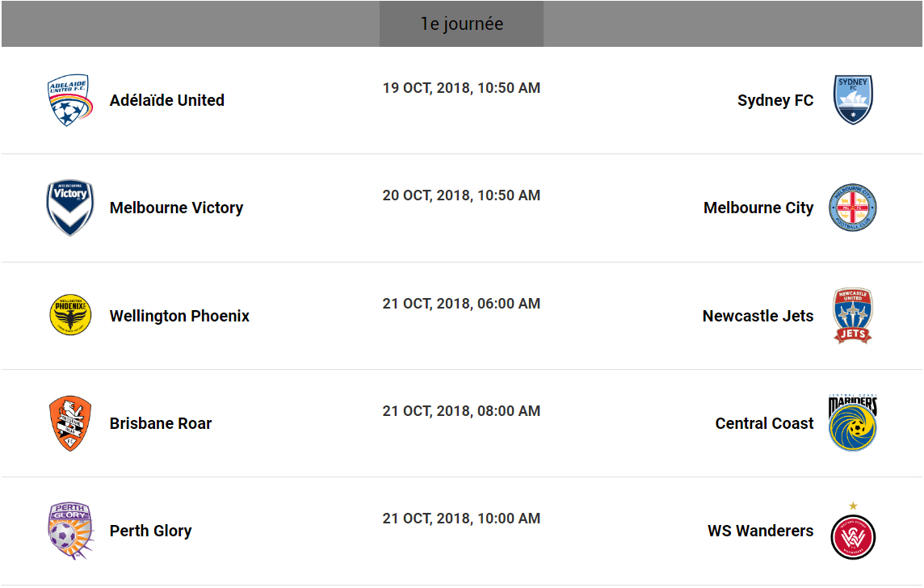Select the 21 OCT 10:00 AM fixture
This screenshot has height=588, width=924.
click(461, 519)
